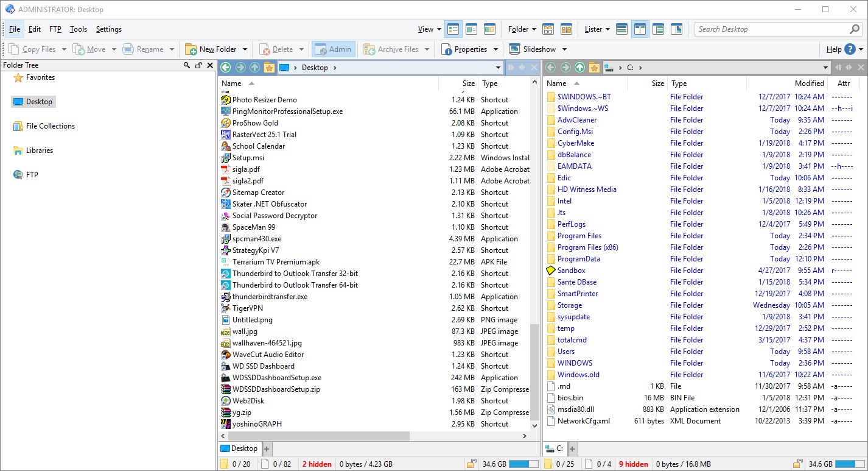Click the Copy Files toolbar icon
Image resolution: width=868 pixels, height=471 pixels.
point(15,49)
